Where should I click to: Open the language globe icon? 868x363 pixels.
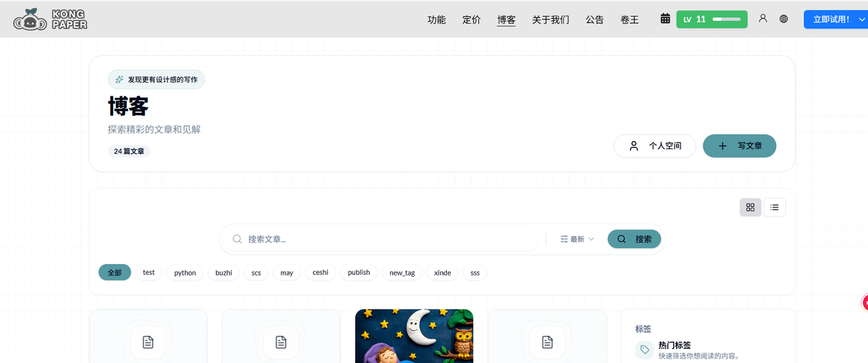pos(784,19)
